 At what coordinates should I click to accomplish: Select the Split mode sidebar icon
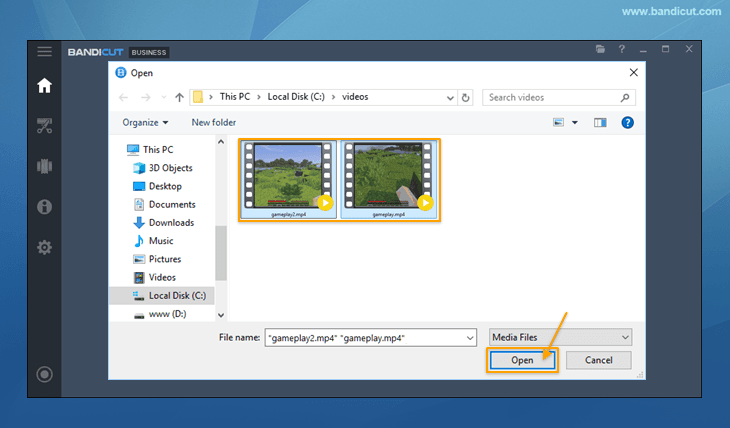(45, 166)
